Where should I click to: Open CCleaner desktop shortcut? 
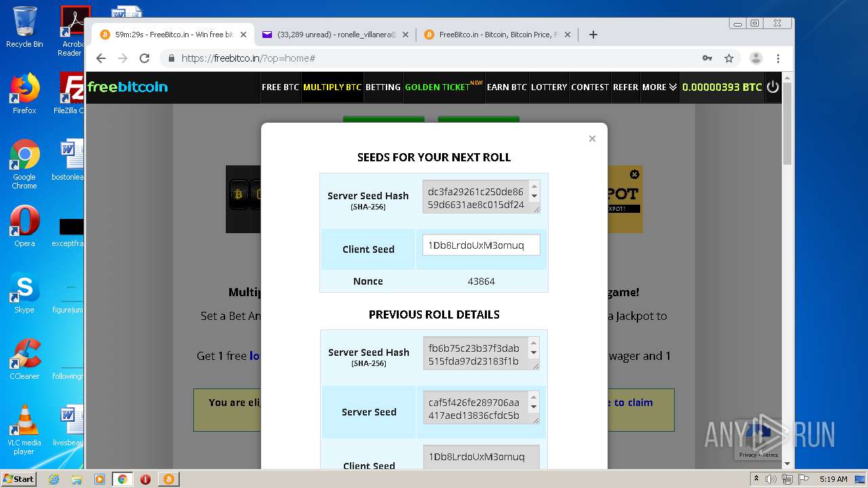coord(24,359)
